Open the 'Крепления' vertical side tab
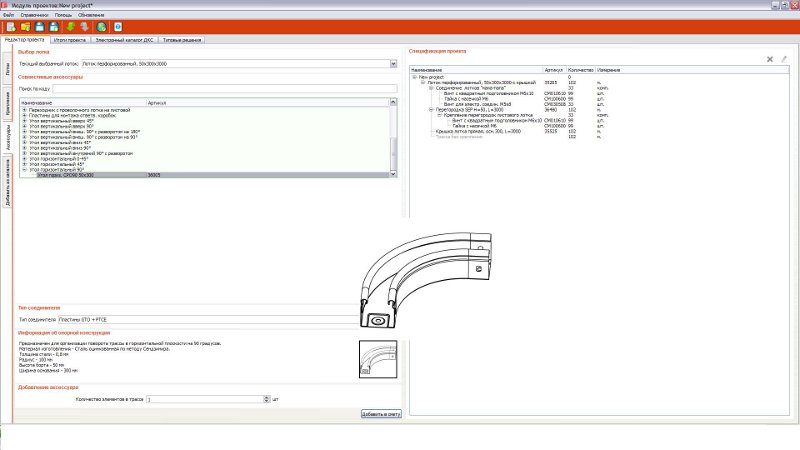Viewport: 800px width, 450px height. 6,105
